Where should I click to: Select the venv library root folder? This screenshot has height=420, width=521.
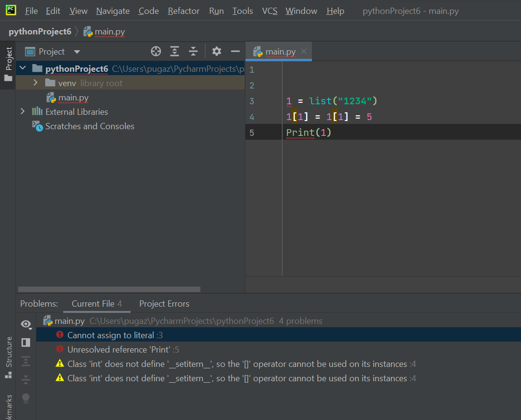[x=130, y=83]
